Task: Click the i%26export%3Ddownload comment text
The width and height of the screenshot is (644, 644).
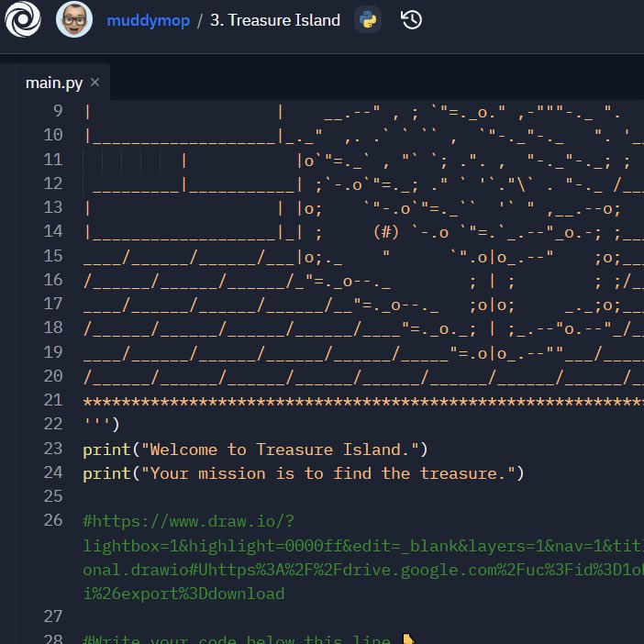Action: (x=183, y=594)
